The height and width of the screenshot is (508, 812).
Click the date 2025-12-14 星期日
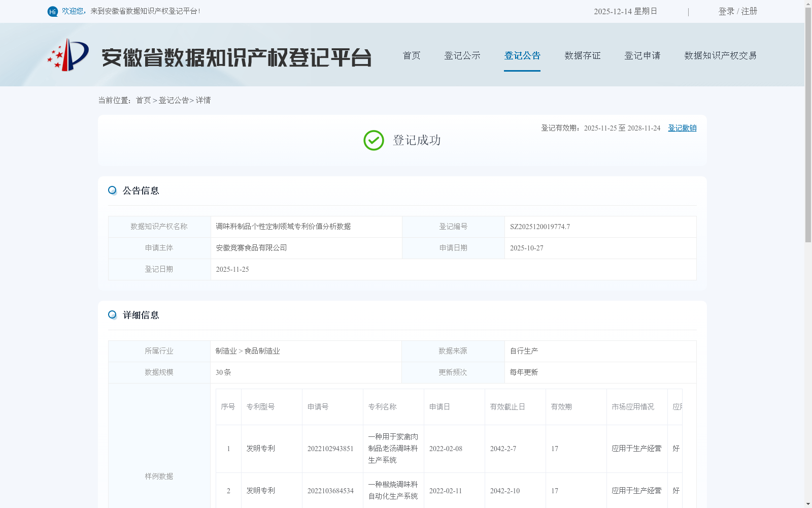pyautogui.click(x=625, y=11)
